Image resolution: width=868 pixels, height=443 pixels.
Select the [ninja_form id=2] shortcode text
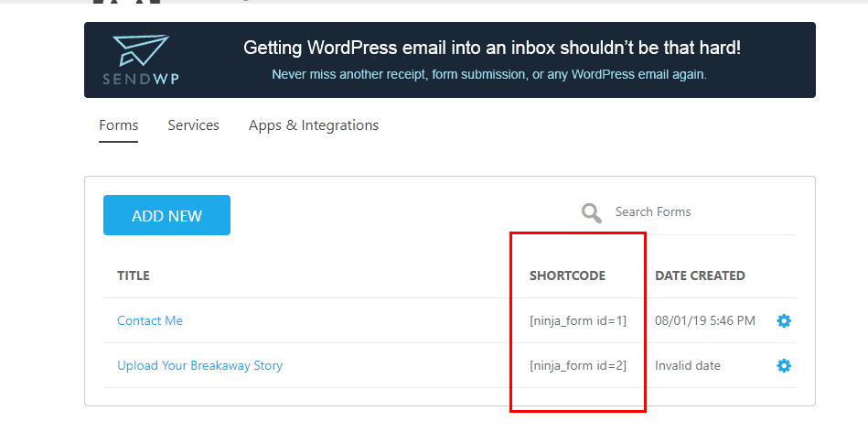click(x=578, y=365)
